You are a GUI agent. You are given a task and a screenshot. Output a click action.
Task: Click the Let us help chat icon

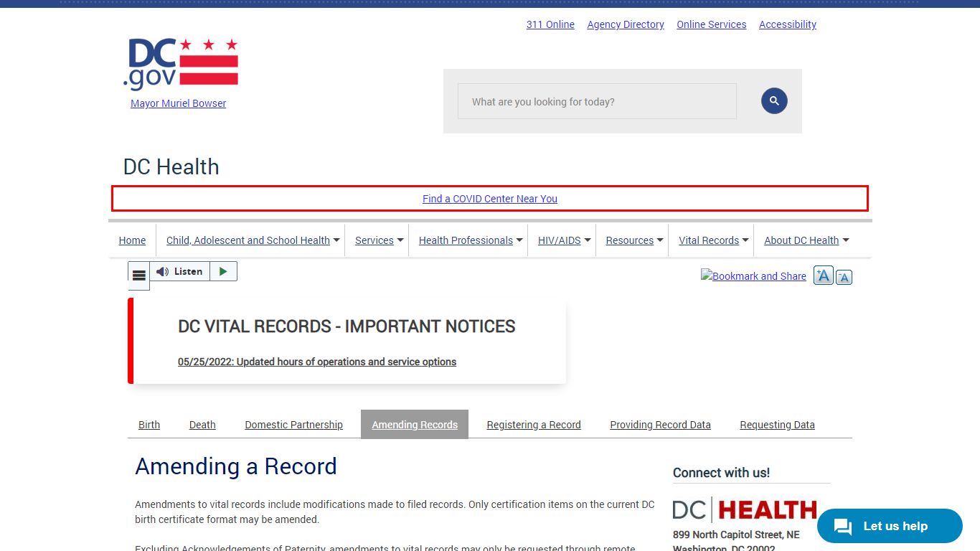pyautogui.click(x=843, y=527)
